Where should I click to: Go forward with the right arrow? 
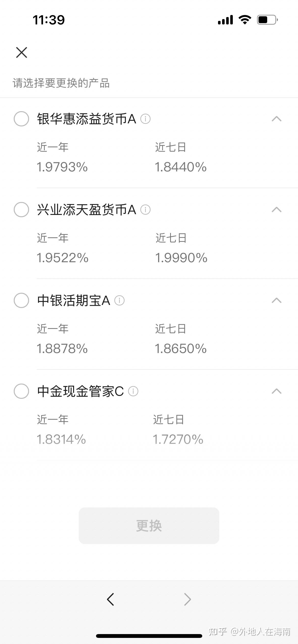pyautogui.click(x=187, y=599)
